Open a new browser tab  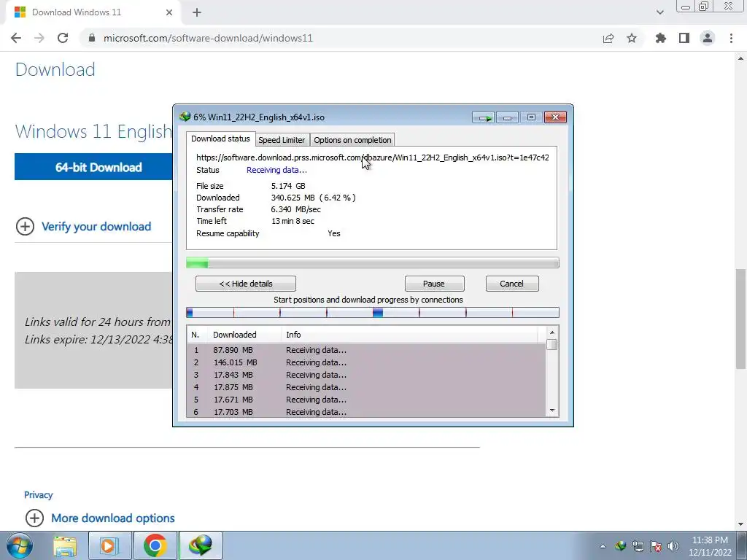click(197, 12)
